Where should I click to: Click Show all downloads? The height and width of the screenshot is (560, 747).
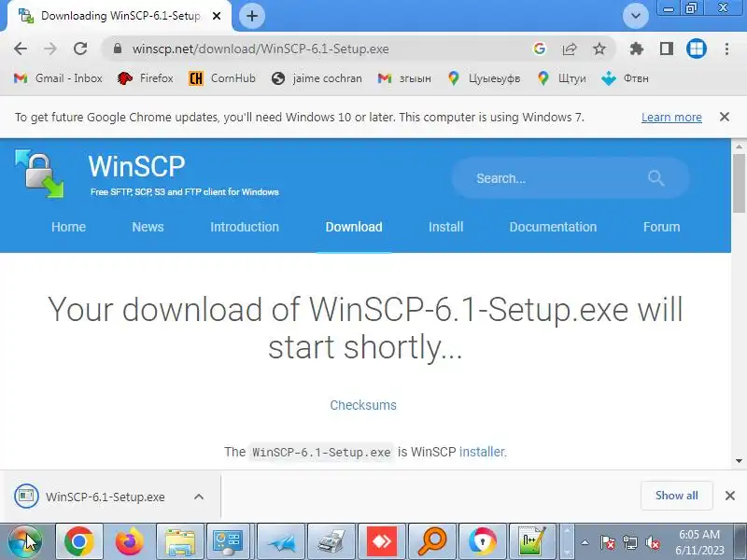(x=676, y=496)
